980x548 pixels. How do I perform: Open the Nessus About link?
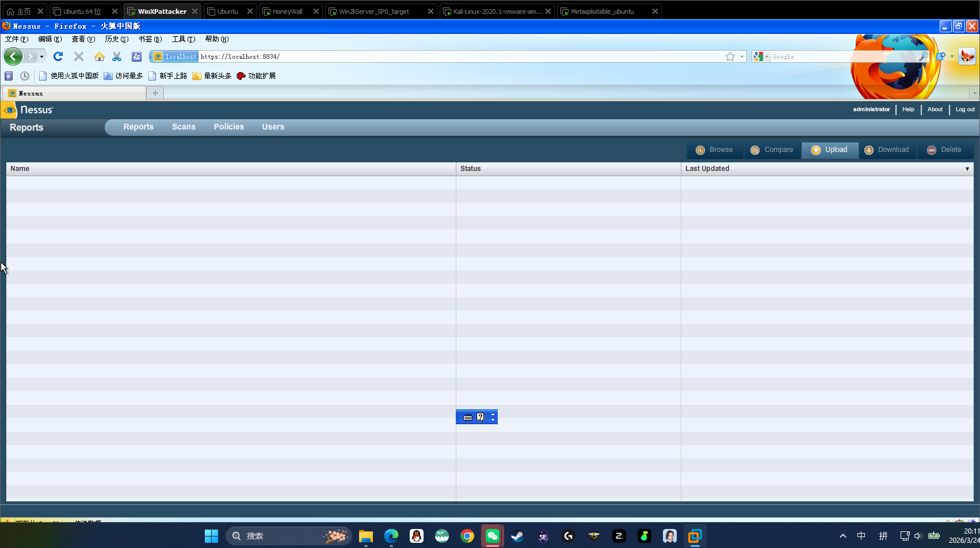click(935, 109)
